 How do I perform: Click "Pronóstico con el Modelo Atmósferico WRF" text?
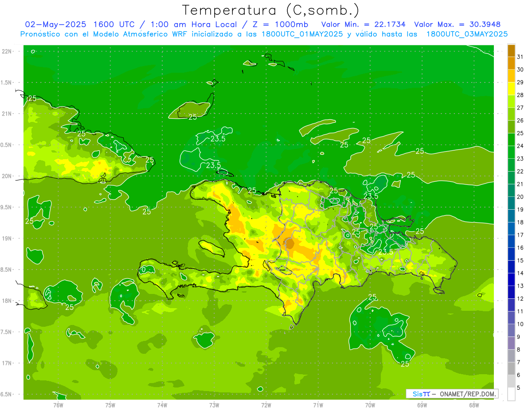coord(105,34)
